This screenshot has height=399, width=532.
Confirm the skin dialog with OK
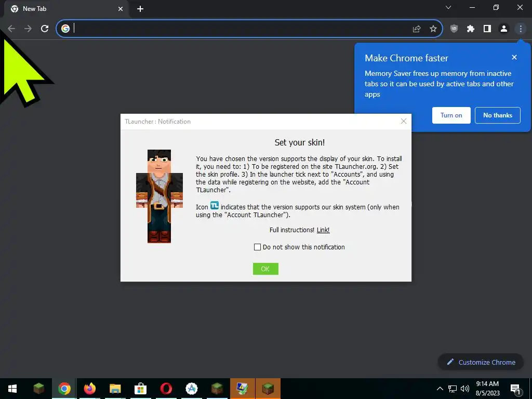[265, 269]
